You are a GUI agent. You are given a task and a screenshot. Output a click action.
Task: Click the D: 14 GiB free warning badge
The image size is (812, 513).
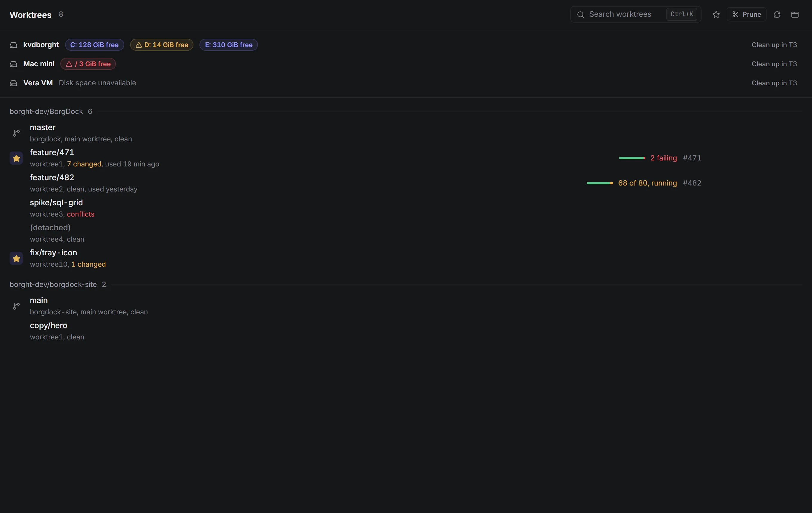162,45
